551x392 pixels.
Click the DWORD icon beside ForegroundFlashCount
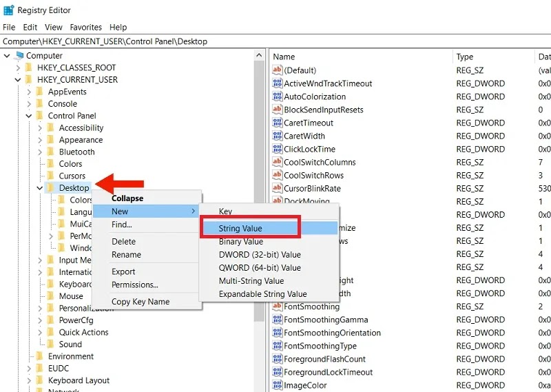coord(278,359)
